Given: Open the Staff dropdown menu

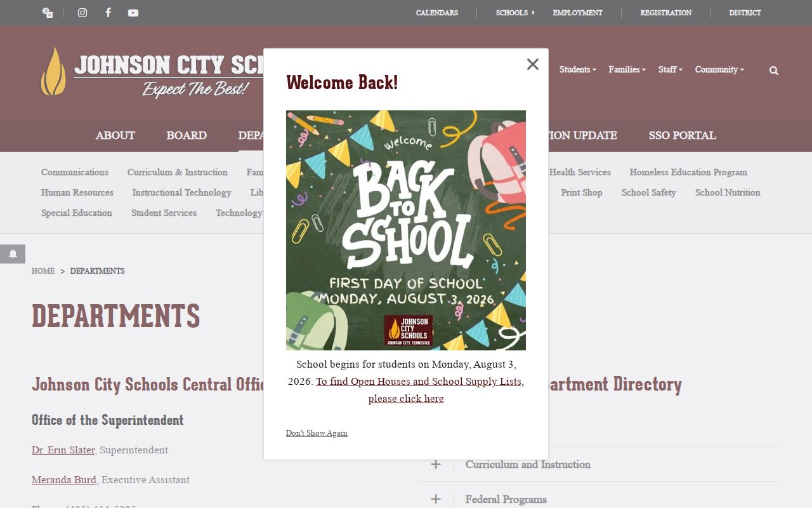Looking at the screenshot, I should (x=670, y=69).
